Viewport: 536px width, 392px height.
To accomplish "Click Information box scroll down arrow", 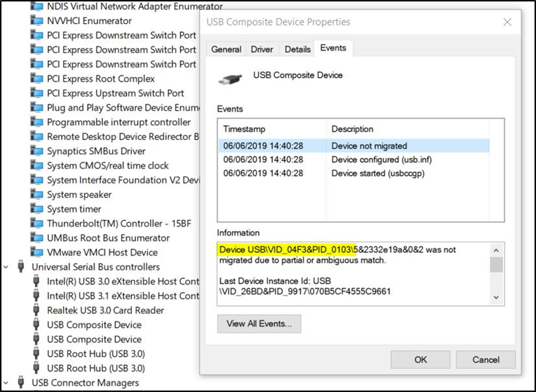I will (497, 298).
